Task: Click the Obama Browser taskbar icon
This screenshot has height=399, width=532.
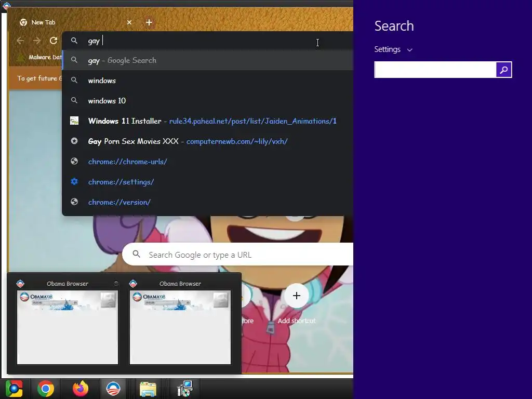Action: point(113,389)
